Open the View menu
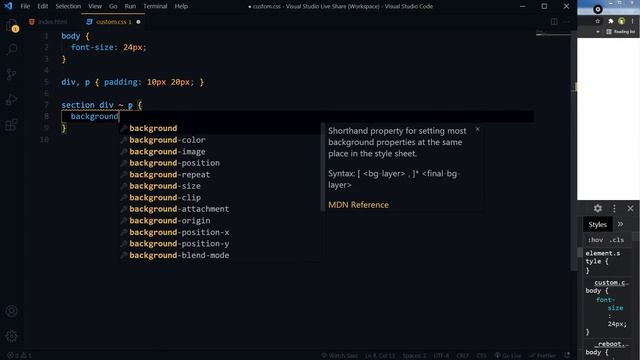The height and width of the screenshot is (360, 640). pos(95,6)
